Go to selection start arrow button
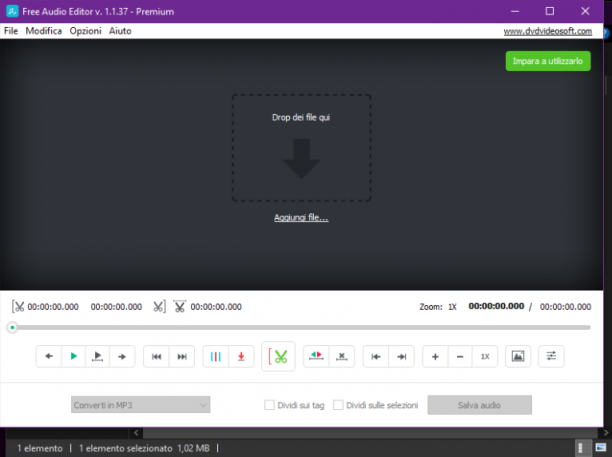This screenshot has height=457, width=612. (376, 356)
